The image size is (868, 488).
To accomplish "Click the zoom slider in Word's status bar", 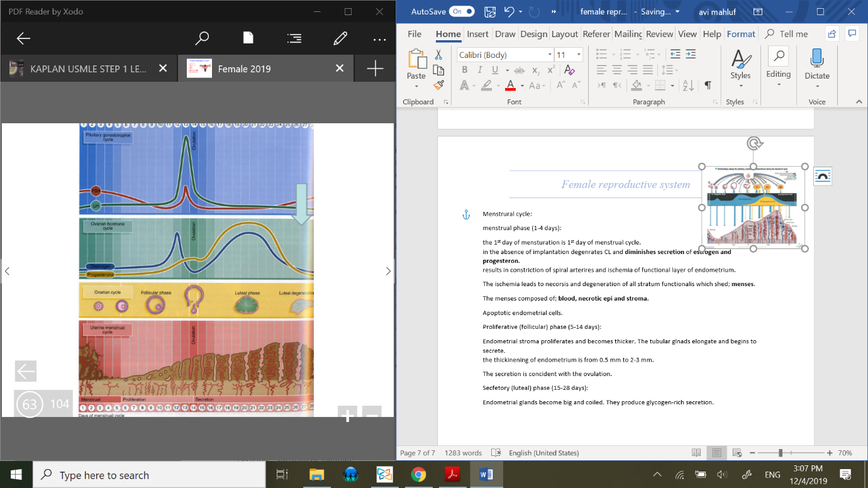I will point(781,453).
